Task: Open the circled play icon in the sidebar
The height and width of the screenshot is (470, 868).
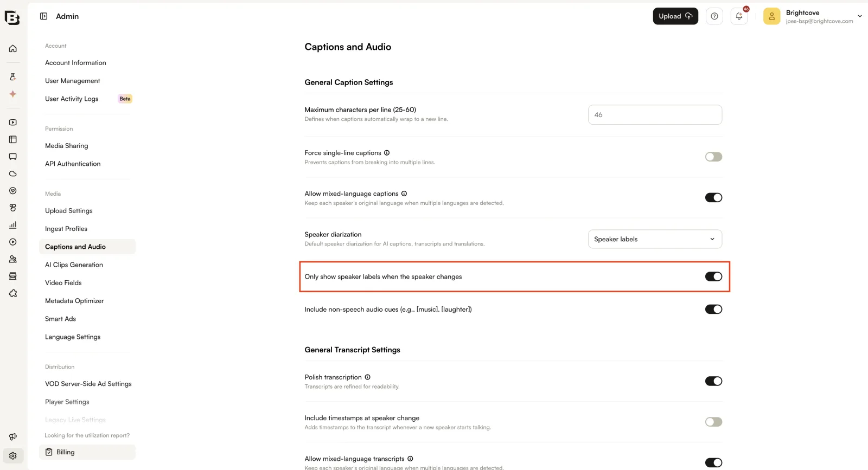Action: (13, 242)
